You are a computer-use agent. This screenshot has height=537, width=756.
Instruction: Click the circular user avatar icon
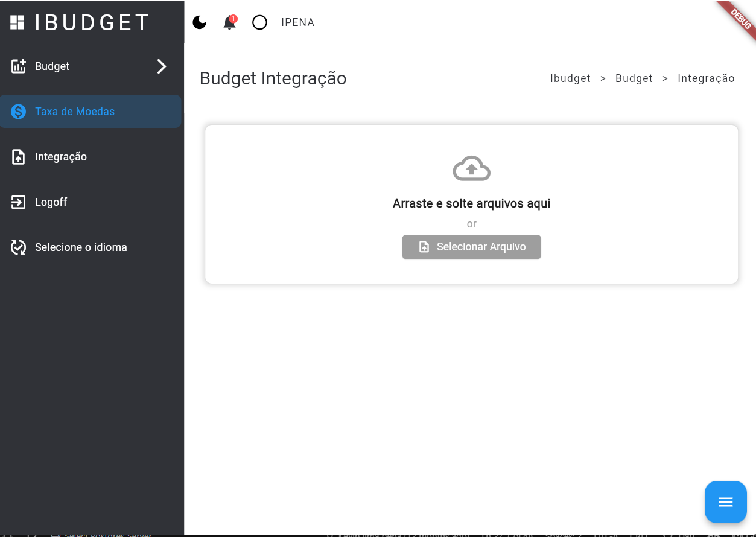pos(259,23)
